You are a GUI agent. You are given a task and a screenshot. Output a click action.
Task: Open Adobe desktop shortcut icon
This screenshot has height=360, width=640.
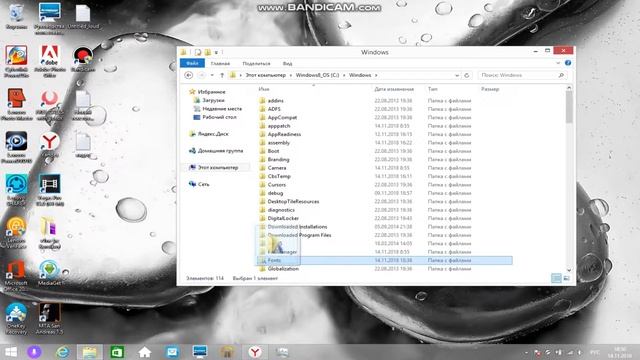click(50, 61)
